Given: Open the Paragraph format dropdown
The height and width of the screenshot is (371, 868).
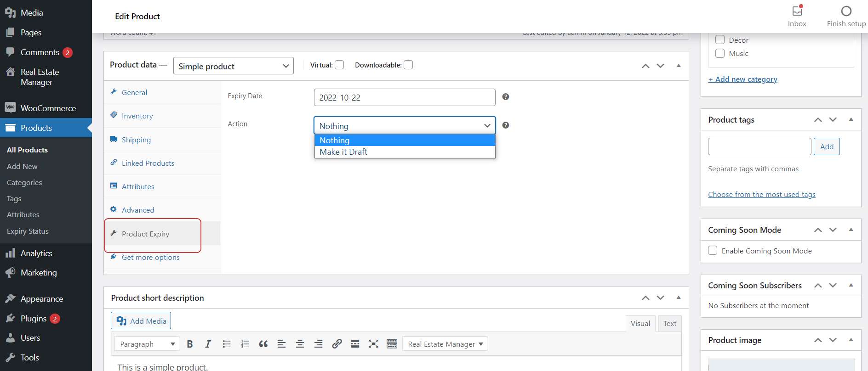Looking at the screenshot, I should (147, 344).
